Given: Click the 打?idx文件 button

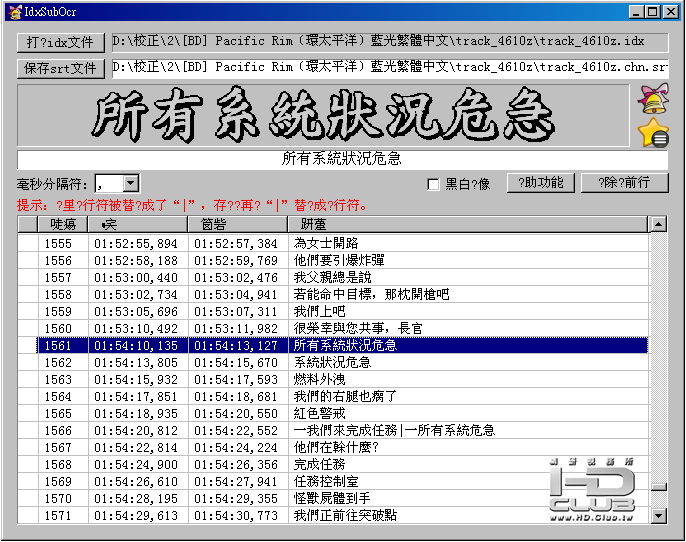Looking at the screenshot, I should [61, 42].
